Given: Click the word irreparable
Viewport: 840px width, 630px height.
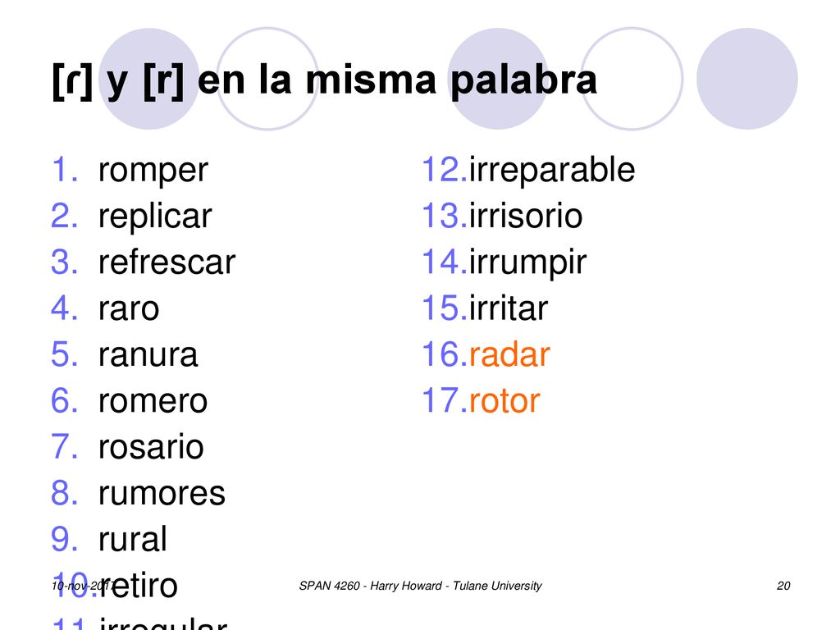Looking at the screenshot, I should 552,171.
